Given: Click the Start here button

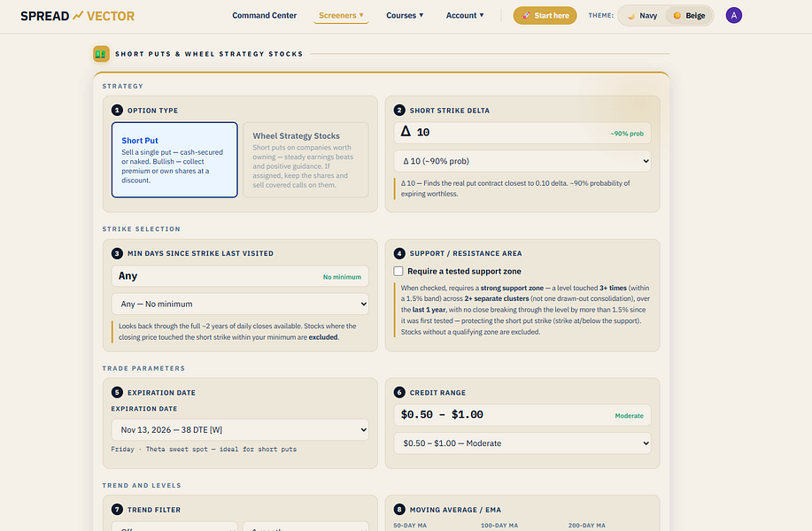Looking at the screenshot, I should 545,16.
